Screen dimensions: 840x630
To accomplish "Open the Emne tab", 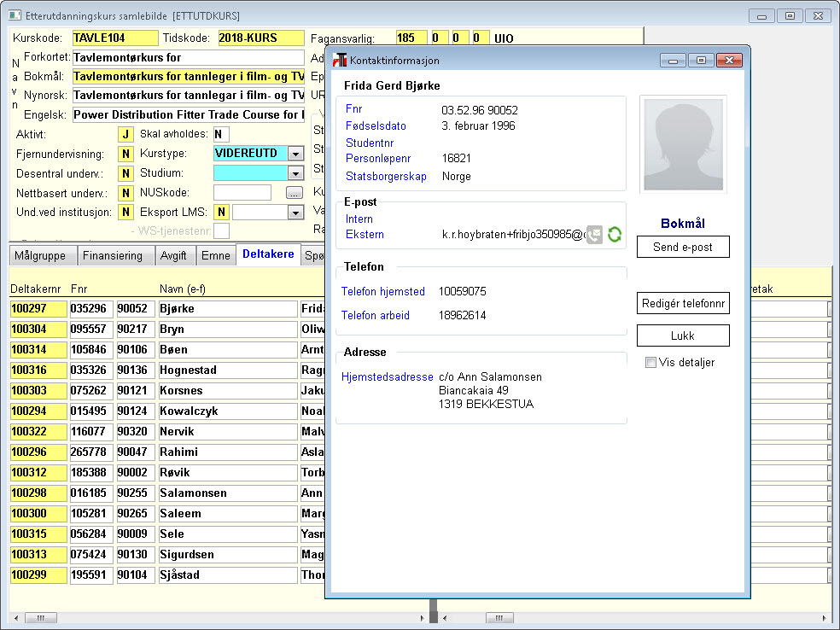I will [216, 255].
